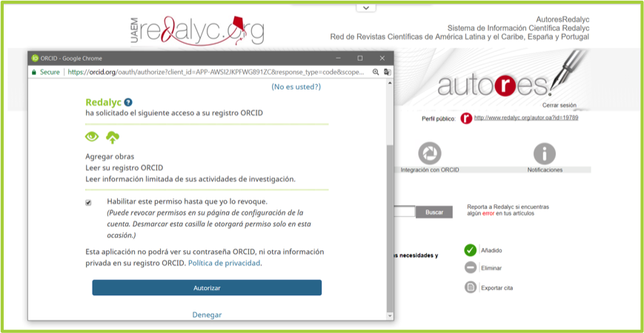This screenshot has width=644, height=333.
Task: Uncheck Habilitar este permiso checkbox
Action: click(x=89, y=202)
